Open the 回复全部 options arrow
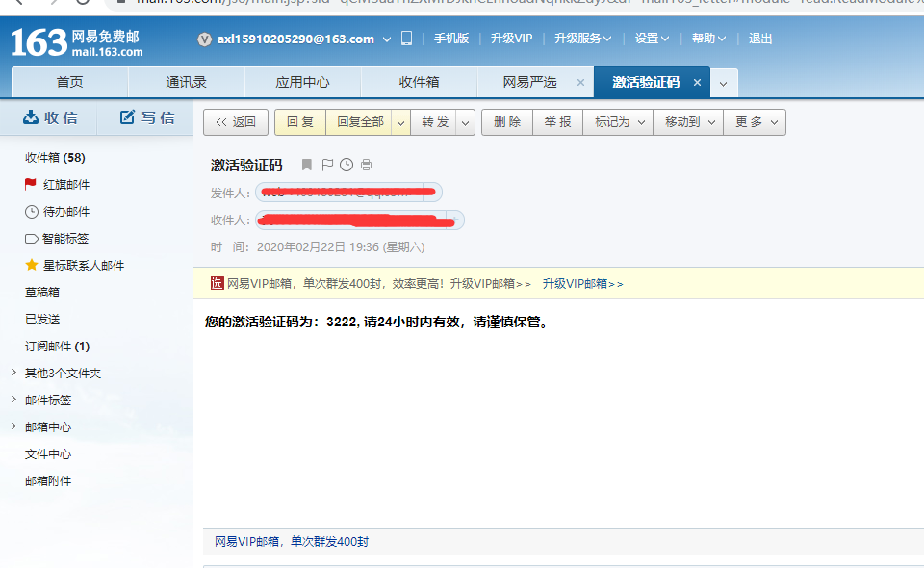Image resolution: width=924 pixels, height=568 pixels. [400, 122]
